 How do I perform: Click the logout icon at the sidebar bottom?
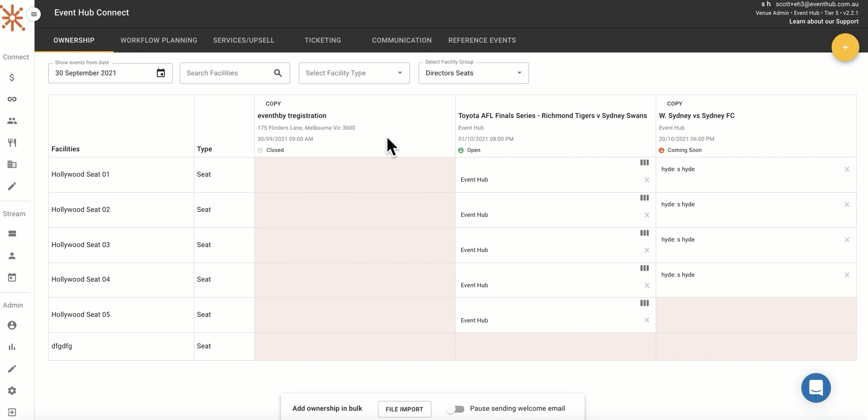pyautogui.click(x=12, y=412)
